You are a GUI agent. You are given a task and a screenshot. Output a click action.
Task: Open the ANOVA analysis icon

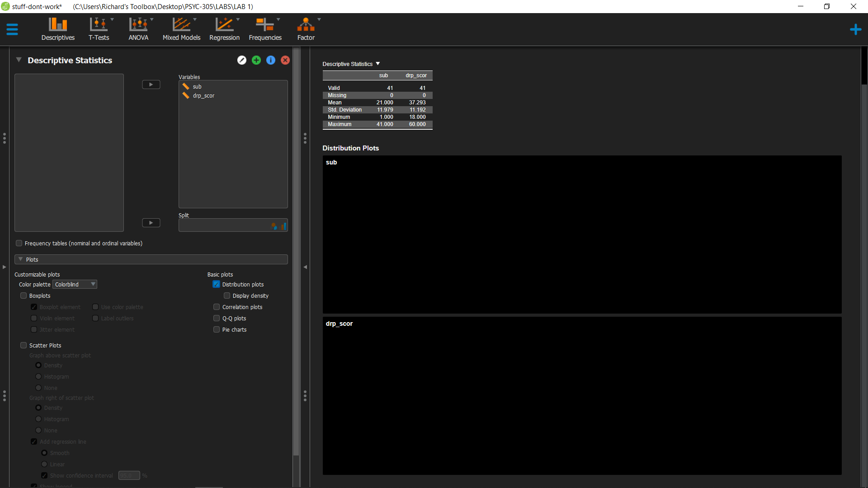[x=138, y=28]
